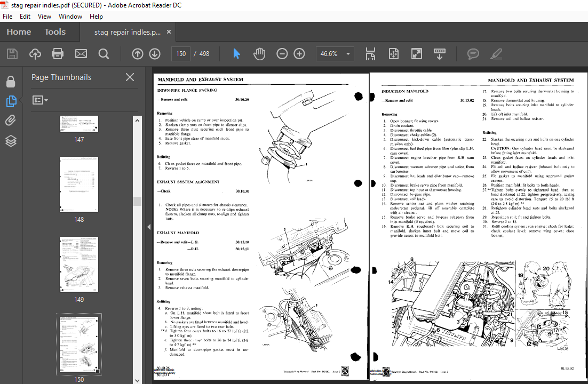Zoom out with minus button
Viewport: 588px width, 384px height.
pyautogui.click(x=282, y=54)
